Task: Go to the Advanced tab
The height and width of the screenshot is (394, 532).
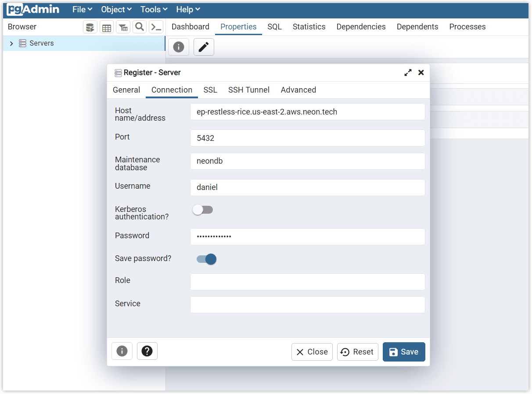Action: coord(298,90)
